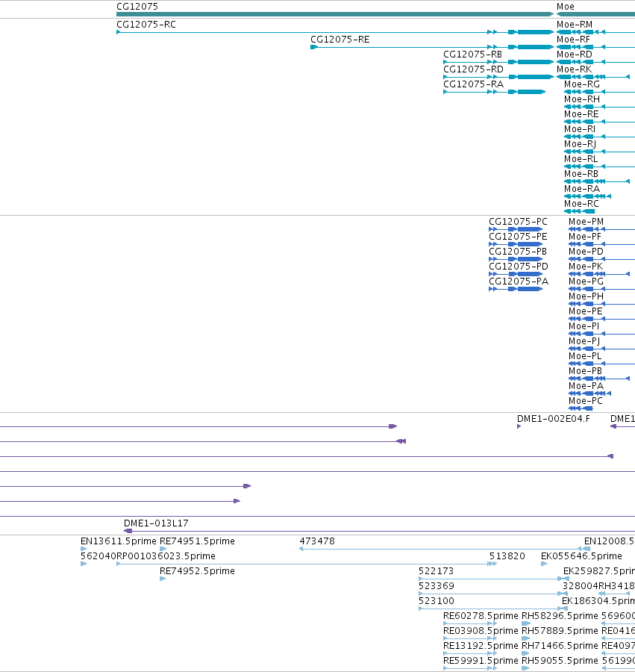Pick the Moe-PJ protein label
Viewport: 635px width, 672px height.
[584, 341]
